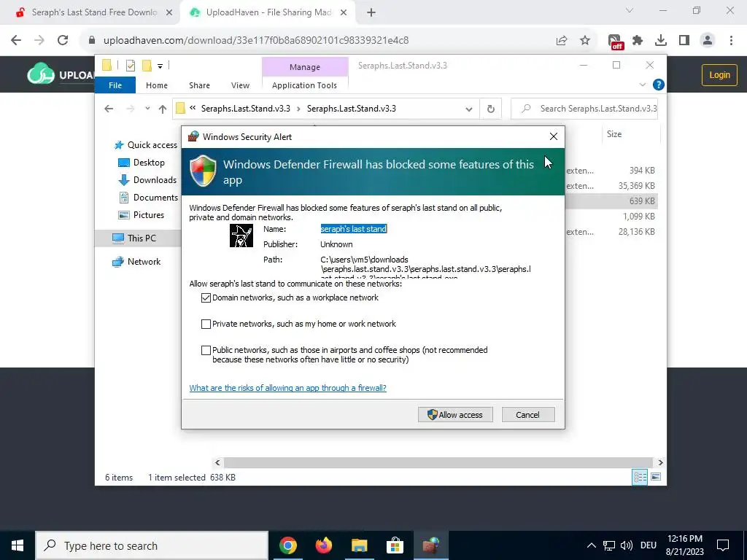Go up one folder level in Explorer
Screen dimensions: 747x560
(163, 109)
